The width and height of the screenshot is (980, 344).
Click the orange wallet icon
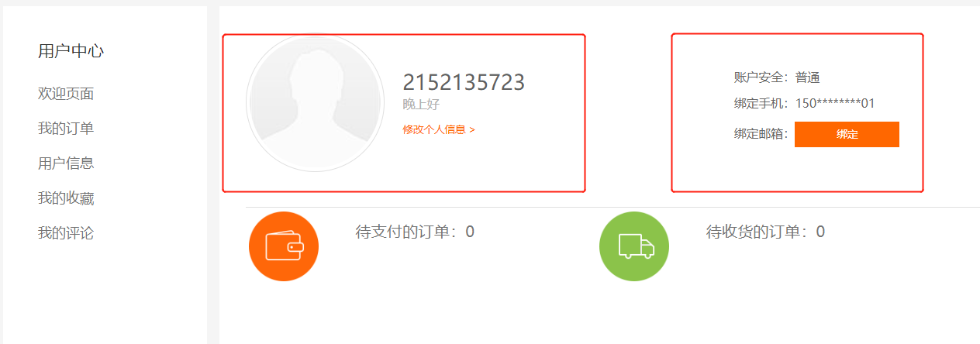284,246
